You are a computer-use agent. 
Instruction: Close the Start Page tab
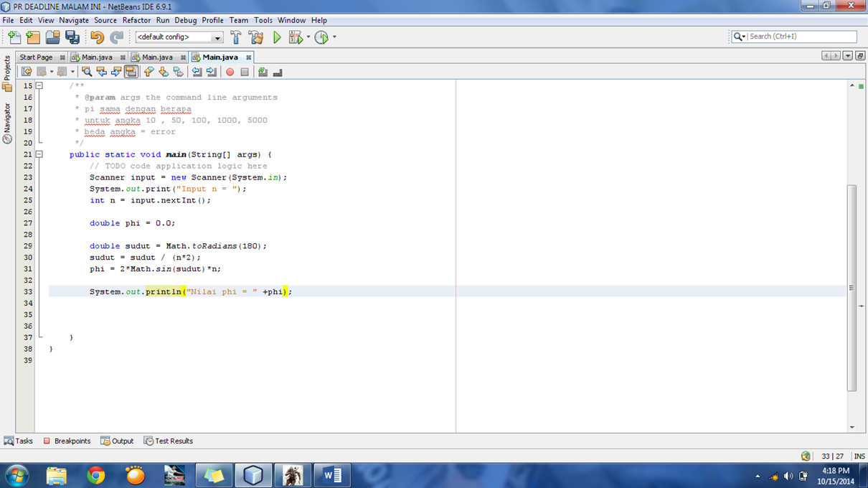(62, 57)
